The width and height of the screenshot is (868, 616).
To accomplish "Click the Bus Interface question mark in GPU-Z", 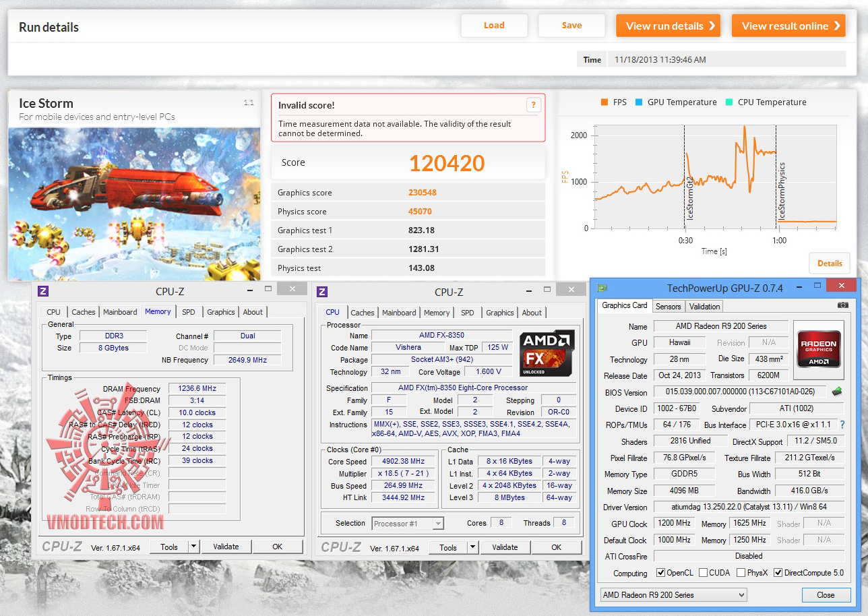I will (x=842, y=425).
